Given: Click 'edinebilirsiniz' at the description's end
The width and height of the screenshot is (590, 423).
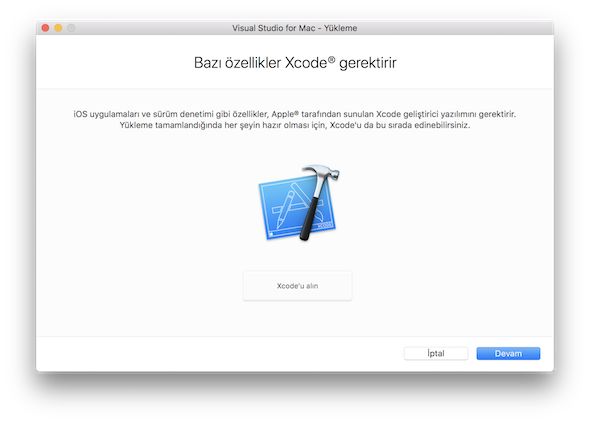Looking at the screenshot, I should tap(442, 125).
